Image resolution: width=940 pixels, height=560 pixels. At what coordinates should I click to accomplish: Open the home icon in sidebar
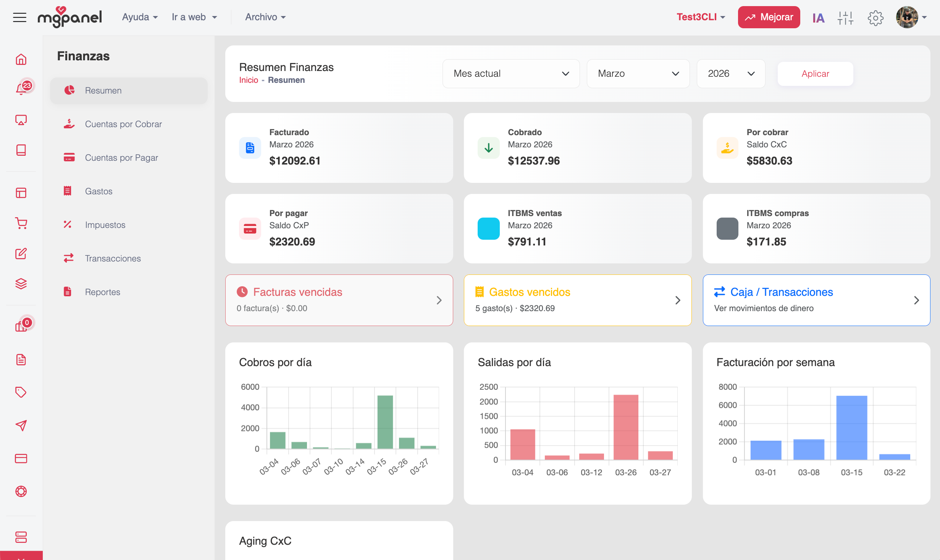point(21,59)
